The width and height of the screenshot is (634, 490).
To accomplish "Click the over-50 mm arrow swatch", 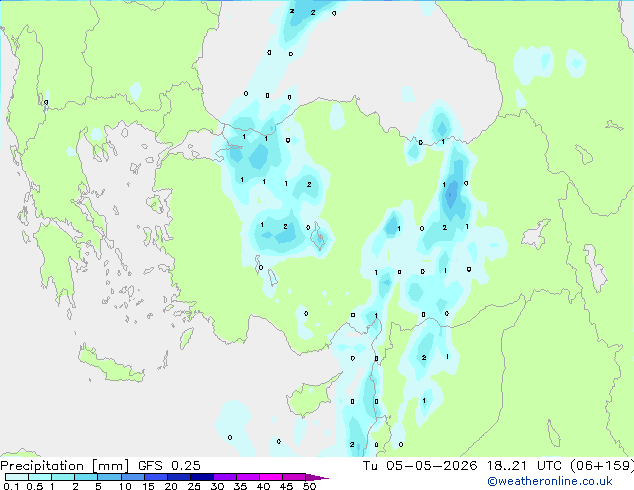I will tap(317, 477).
